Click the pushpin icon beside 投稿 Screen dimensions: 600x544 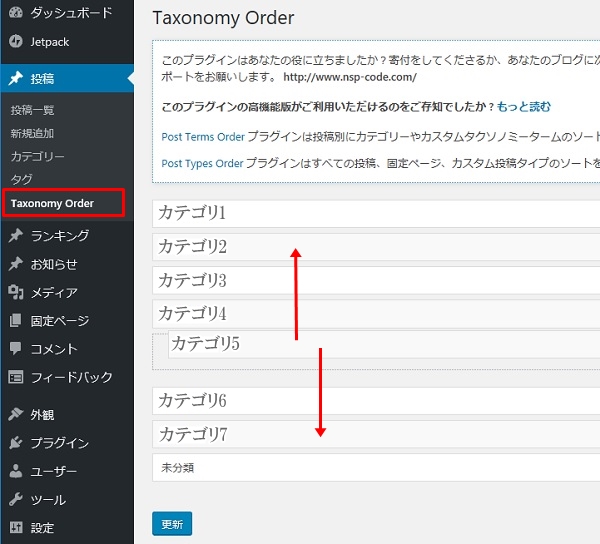click(x=16, y=78)
